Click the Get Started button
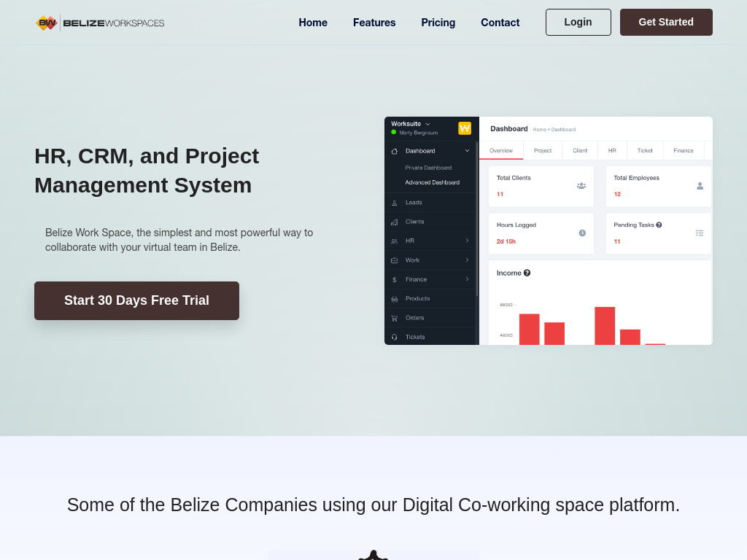The image size is (747, 560). (x=666, y=22)
